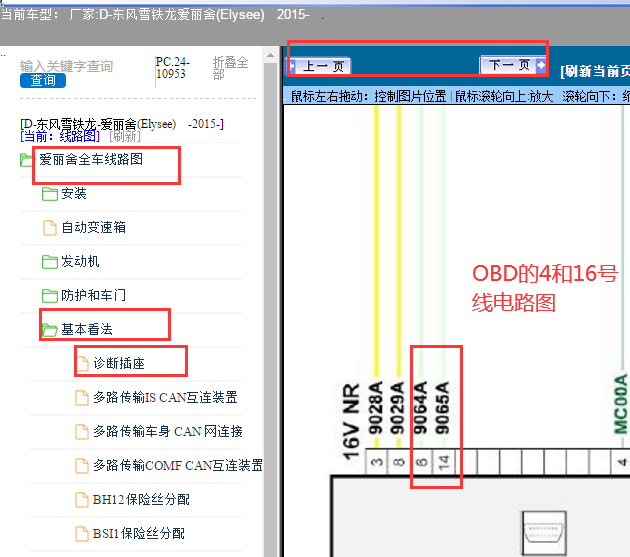This screenshot has width=630, height=557.
Task: Click the 16V NR connector label
Action: coord(351,422)
